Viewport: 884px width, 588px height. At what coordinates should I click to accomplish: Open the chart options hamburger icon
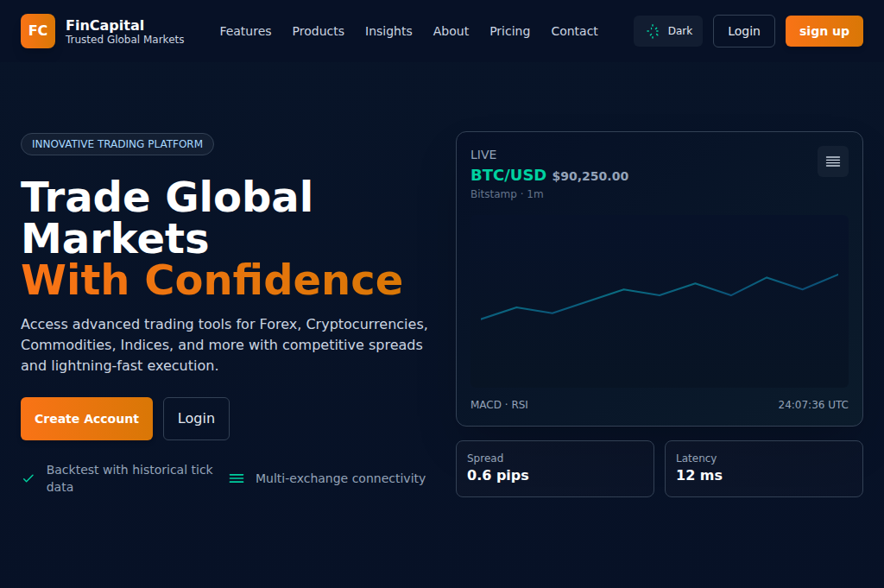tap(832, 161)
